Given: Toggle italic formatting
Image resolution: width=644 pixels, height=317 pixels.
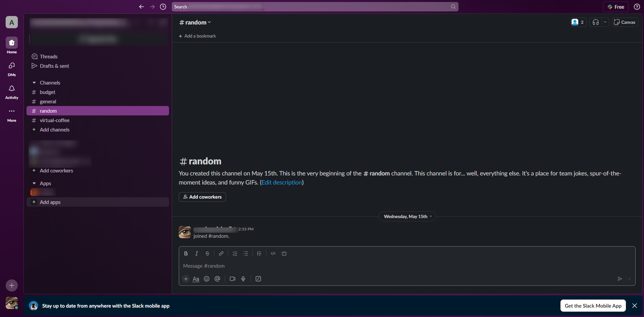Looking at the screenshot, I should [197, 254].
